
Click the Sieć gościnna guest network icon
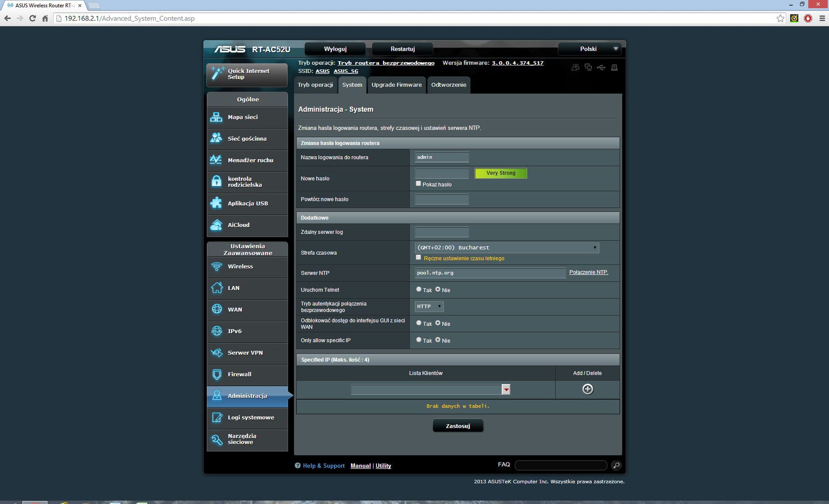(x=216, y=138)
